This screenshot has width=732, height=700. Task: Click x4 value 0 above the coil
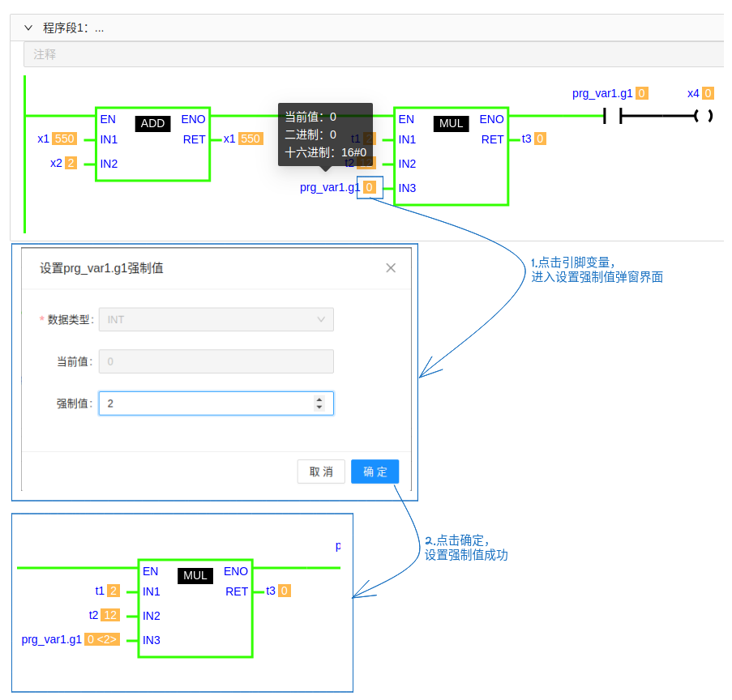(x=708, y=93)
